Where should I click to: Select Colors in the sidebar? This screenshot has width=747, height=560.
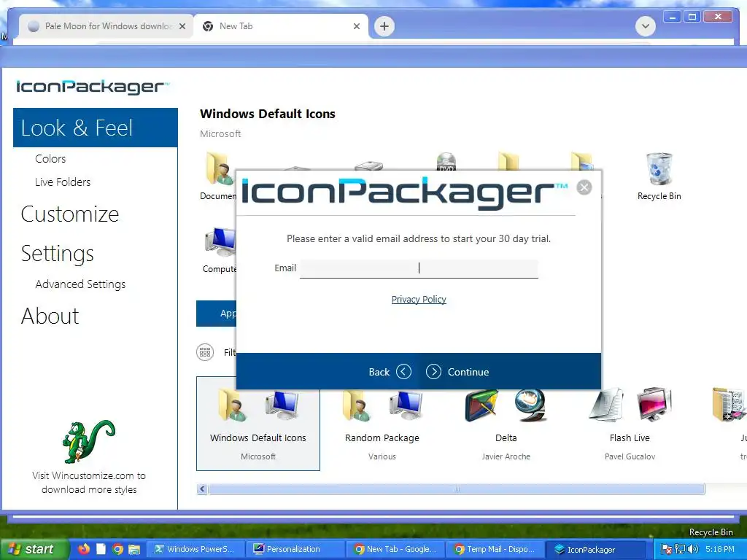point(50,158)
